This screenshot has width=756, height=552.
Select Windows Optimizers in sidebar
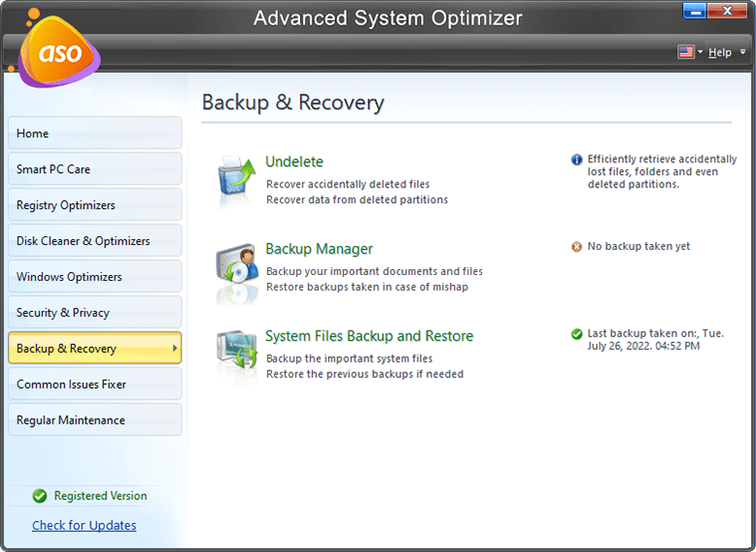[x=95, y=276]
